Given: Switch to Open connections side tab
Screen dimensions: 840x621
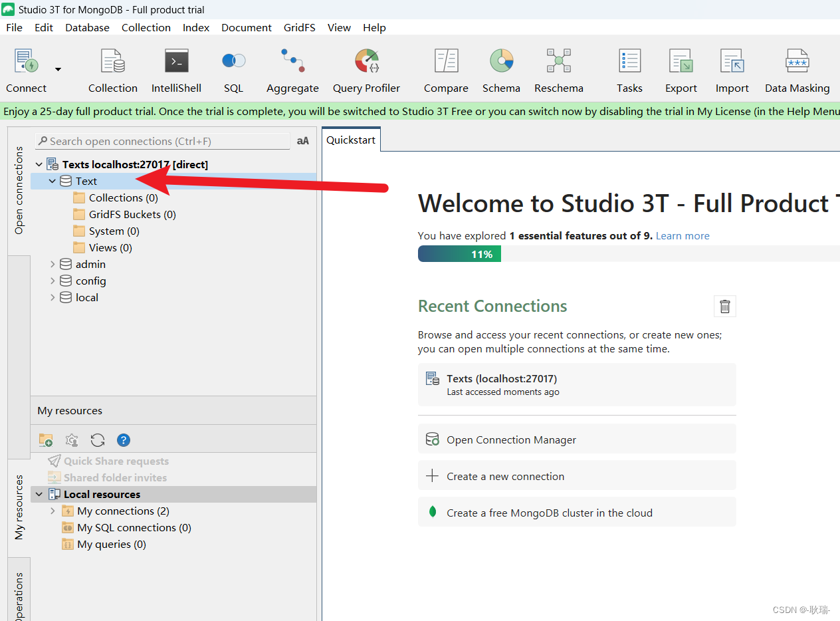Looking at the screenshot, I should click(x=19, y=190).
